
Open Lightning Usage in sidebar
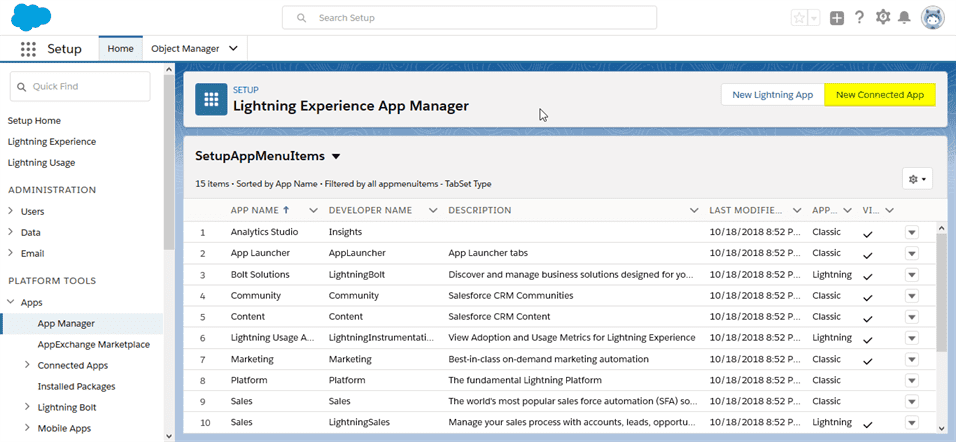41,163
